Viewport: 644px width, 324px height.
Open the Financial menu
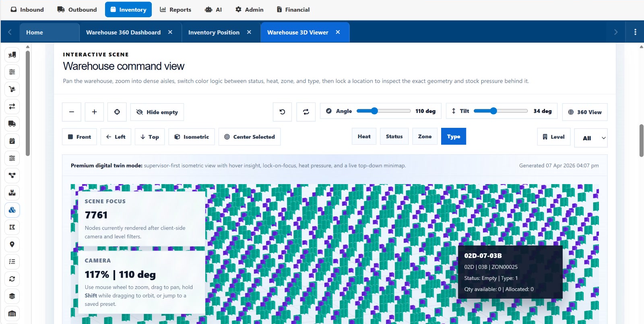coord(293,10)
